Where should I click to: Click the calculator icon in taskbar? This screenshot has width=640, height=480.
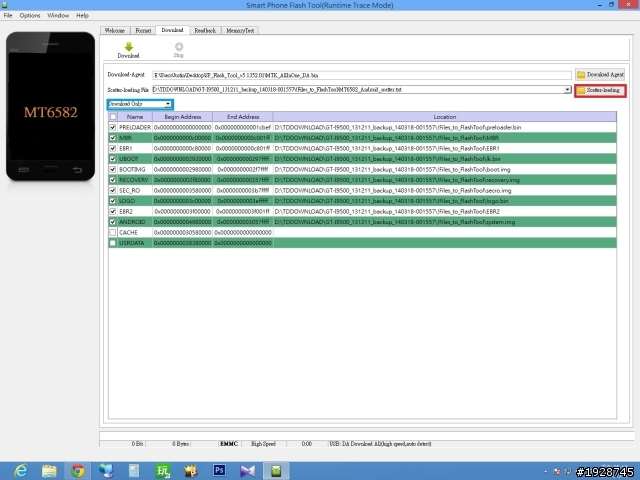[134, 471]
